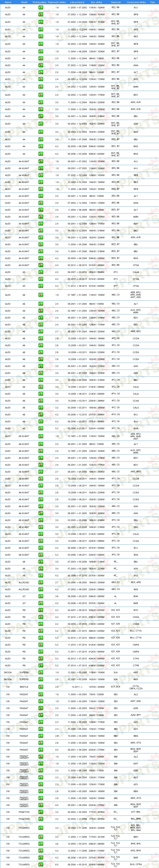159x868 pixels.
Task: Click fuel icon in A5 CAUA row
Action: coord(41,272)
